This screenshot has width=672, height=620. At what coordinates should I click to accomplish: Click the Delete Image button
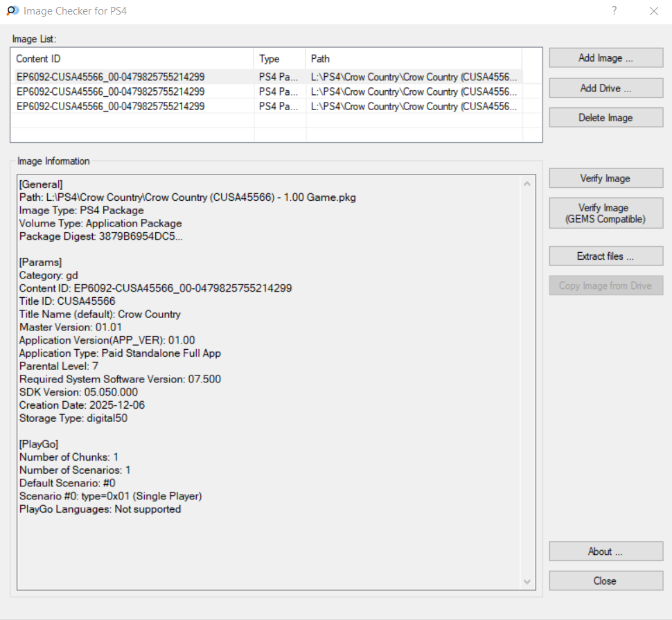pos(605,118)
